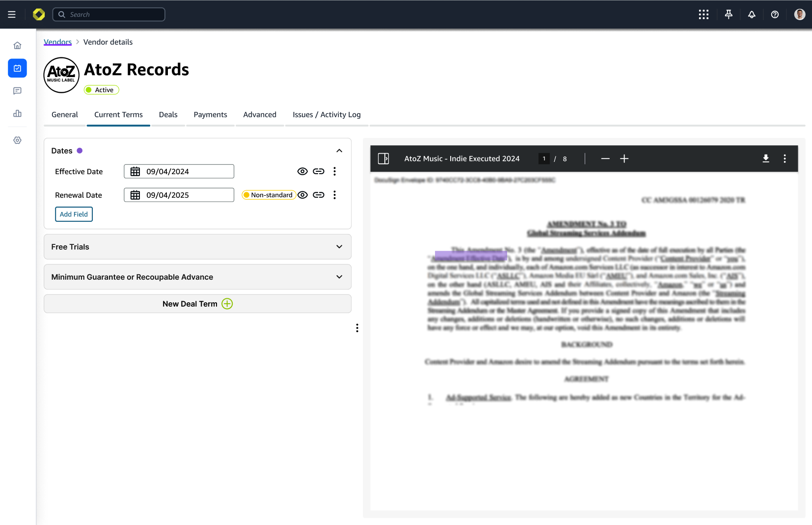Open the Comments sidebar icon
The image size is (812, 525).
coord(17,91)
